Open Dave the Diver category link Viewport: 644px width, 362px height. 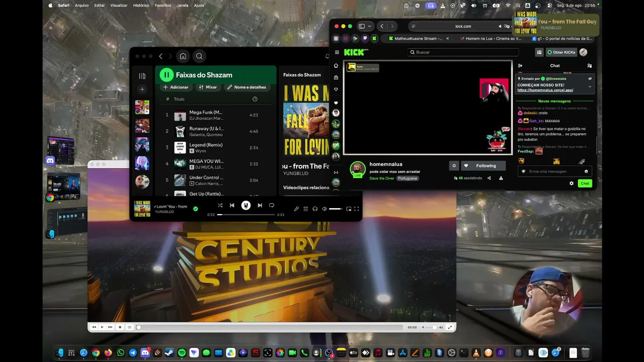tap(382, 178)
